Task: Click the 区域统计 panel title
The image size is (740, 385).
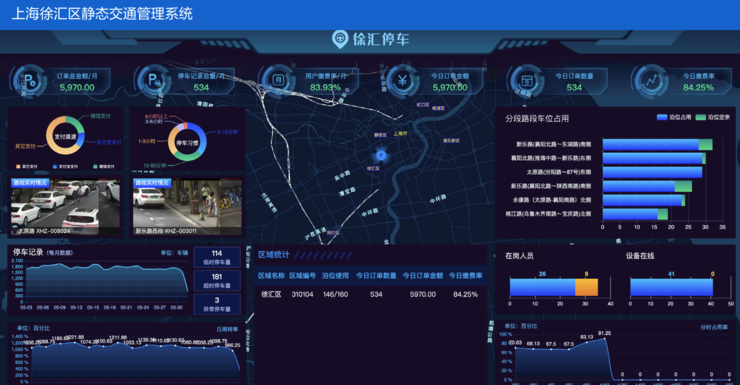Action: pyautogui.click(x=274, y=255)
